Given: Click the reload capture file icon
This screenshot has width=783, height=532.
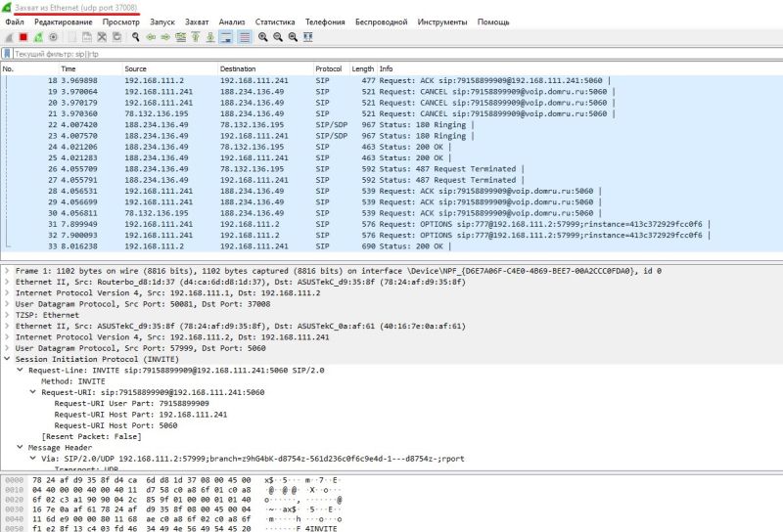Looking at the screenshot, I should click(116, 37).
